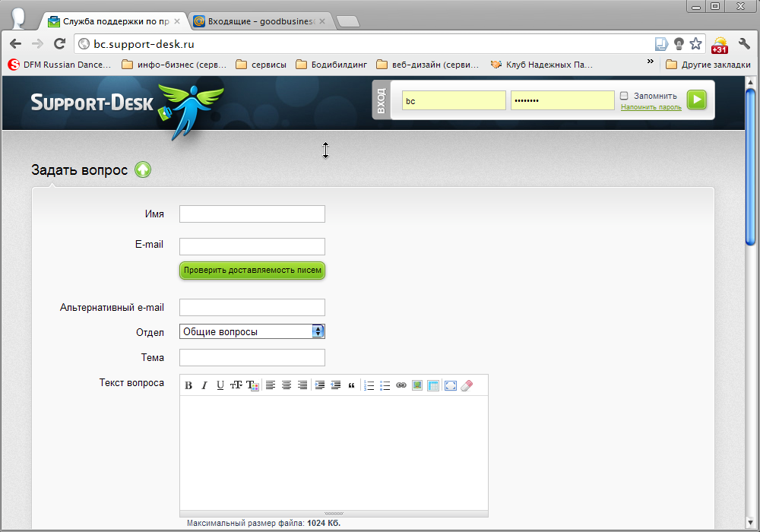This screenshot has width=760, height=532.
Task: Click 'Проверить доставляемость писем' button
Action: [x=252, y=271]
